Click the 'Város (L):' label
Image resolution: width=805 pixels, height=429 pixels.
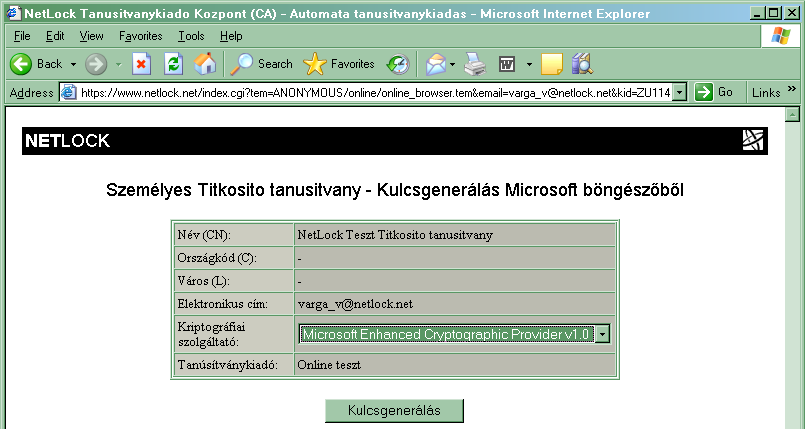[203, 281]
